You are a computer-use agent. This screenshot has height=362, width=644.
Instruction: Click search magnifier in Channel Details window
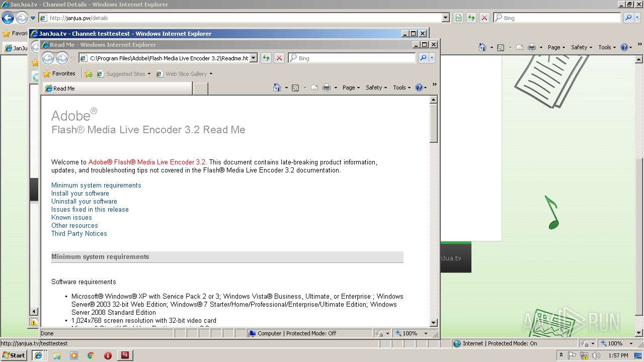628,18
